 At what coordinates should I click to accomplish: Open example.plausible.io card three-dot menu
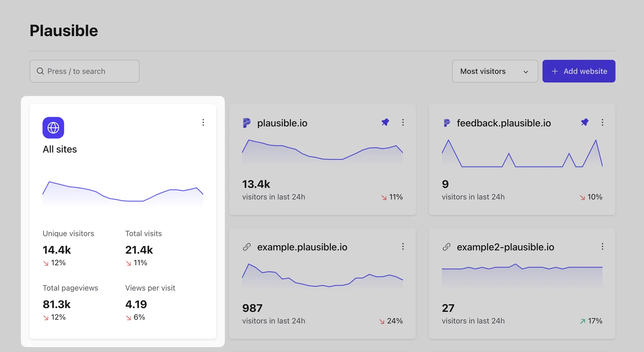click(x=403, y=246)
